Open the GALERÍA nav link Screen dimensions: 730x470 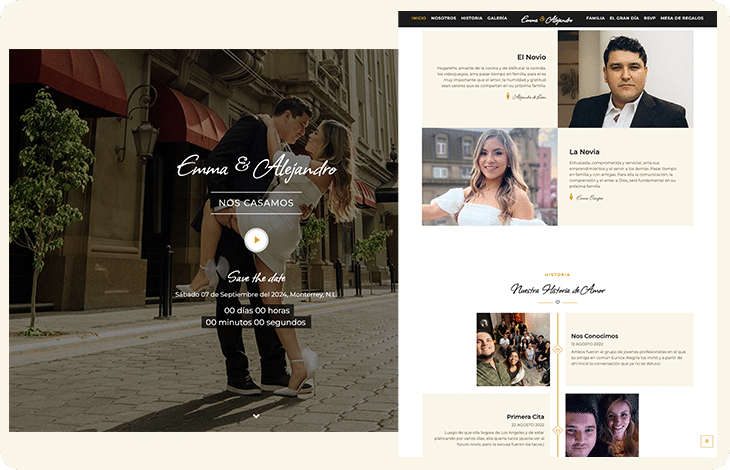[x=497, y=18]
